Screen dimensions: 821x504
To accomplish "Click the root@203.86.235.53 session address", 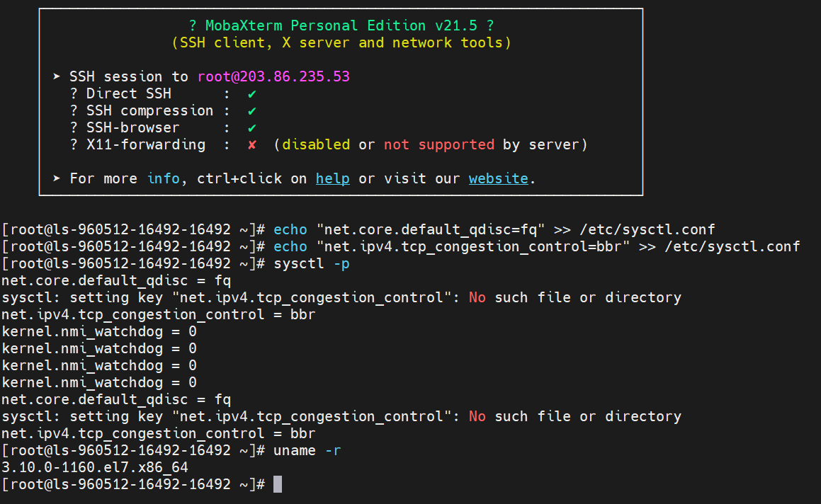I will 273,76.
